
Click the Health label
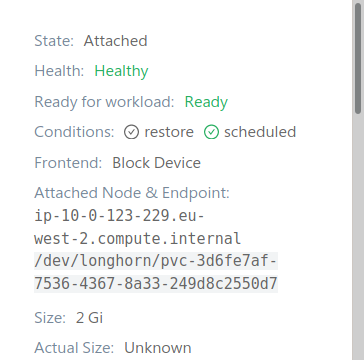coord(59,71)
